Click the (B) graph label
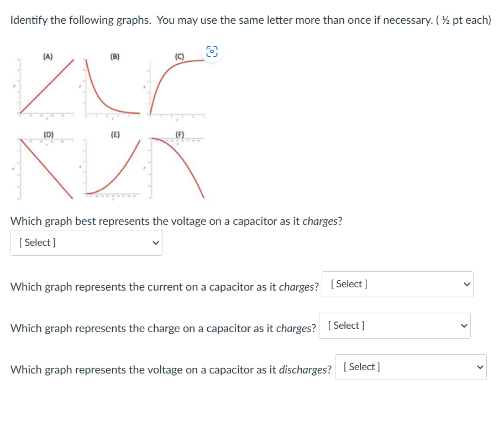 (115, 56)
